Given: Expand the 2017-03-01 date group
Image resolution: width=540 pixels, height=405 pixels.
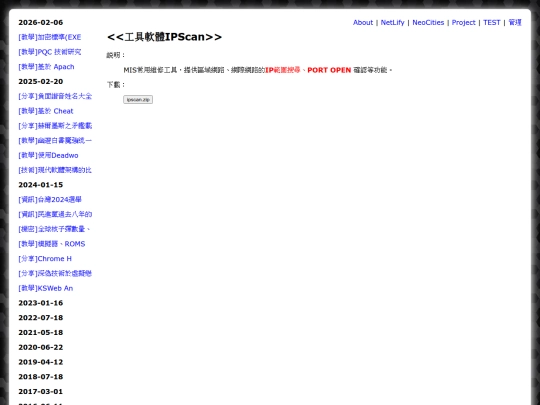Looking at the screenshot, I should coord(41,392).
